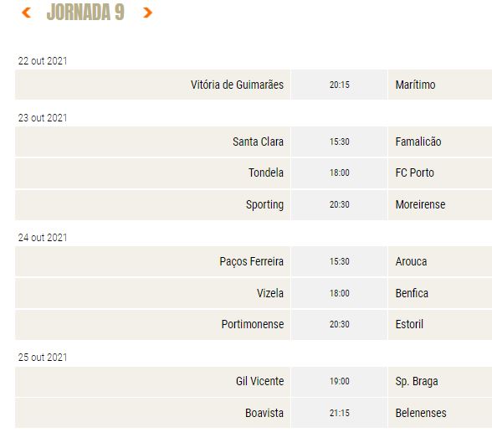
Task: Go to previous jornada with left arrow
Action: (26, 13)
